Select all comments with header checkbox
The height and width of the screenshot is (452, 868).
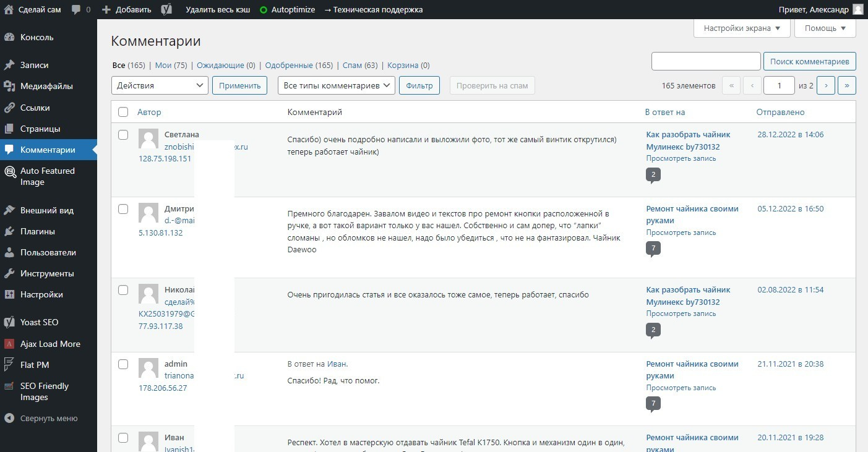123,112
